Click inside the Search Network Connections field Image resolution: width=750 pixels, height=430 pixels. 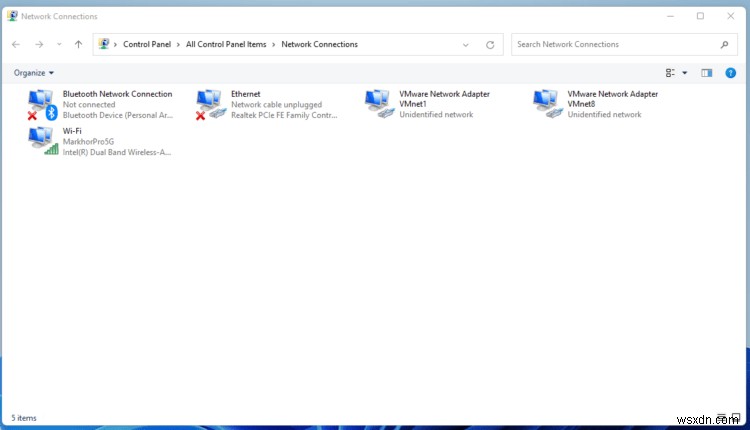click(610, 45)
